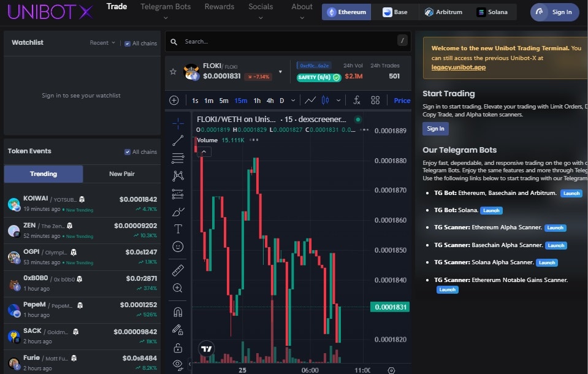Select the 1m timeframe

click(208, 101)
